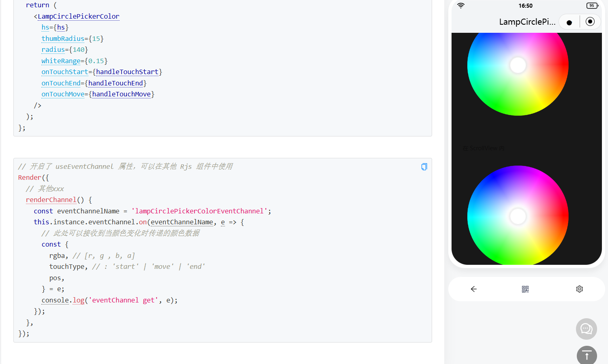The image size is (608, 364).
Task: Click the LampCirclePickerColor tag in the code
Action: point(78,17)
